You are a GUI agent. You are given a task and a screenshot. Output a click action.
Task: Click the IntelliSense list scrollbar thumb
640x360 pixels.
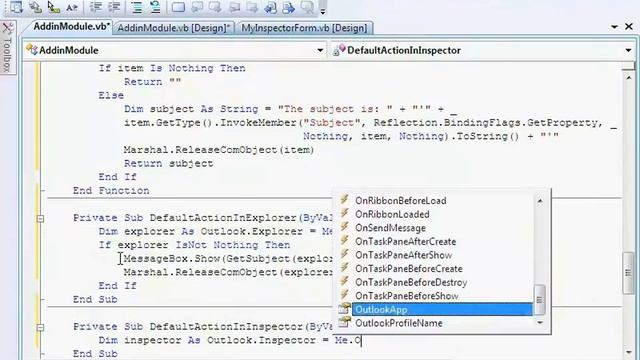tap(540, 300)
